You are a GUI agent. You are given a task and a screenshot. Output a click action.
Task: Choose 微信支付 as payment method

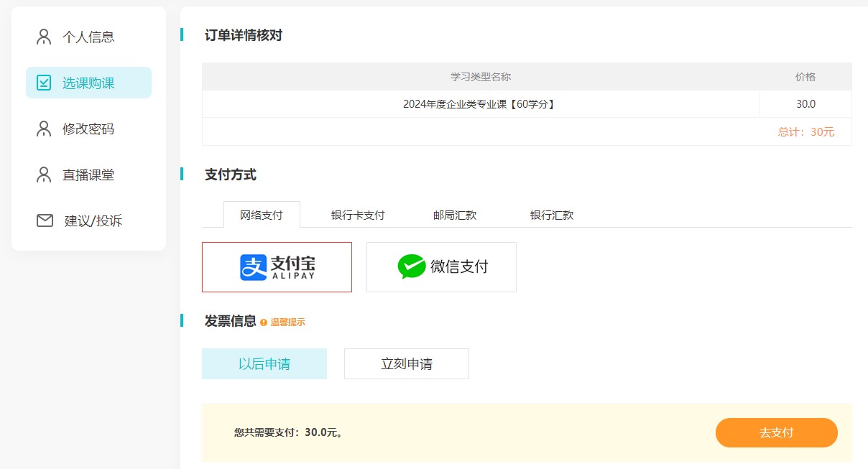[x=441, y=266]
